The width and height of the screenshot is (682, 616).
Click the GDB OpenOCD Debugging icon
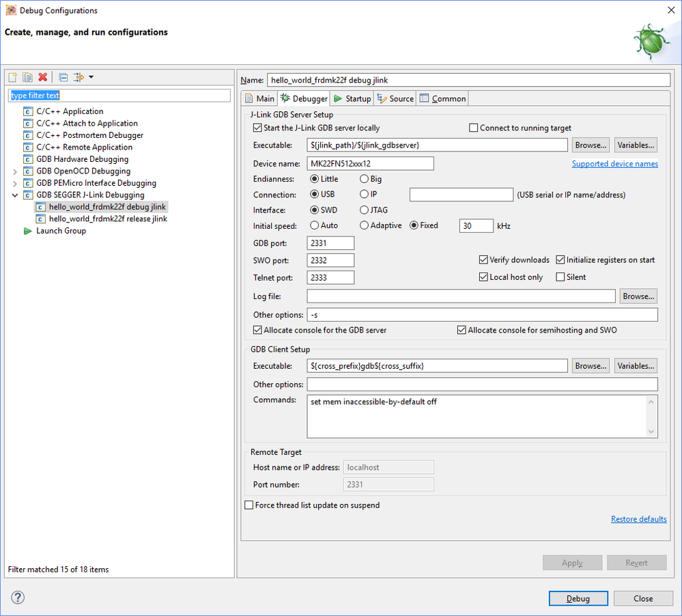point(28,171)
